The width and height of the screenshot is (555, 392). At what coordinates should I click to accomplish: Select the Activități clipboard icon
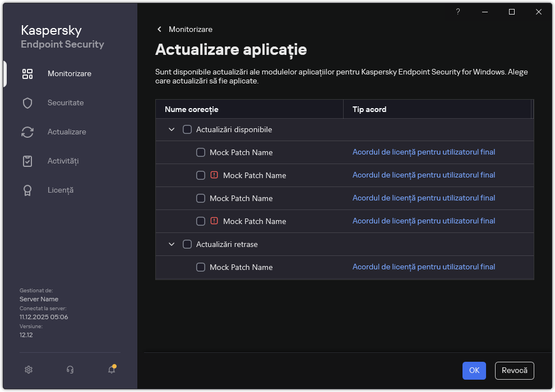(27, 161)
